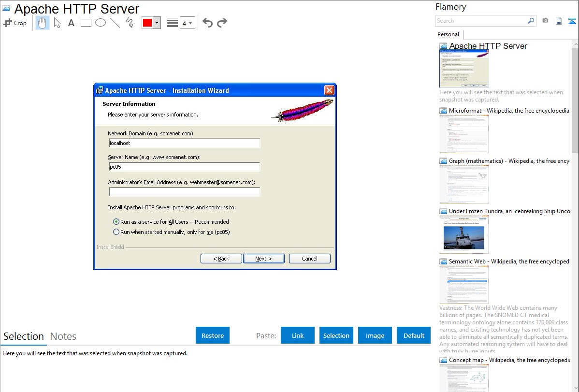
Task: Open the line width dropdown showing 4
Action: [188, 23]
